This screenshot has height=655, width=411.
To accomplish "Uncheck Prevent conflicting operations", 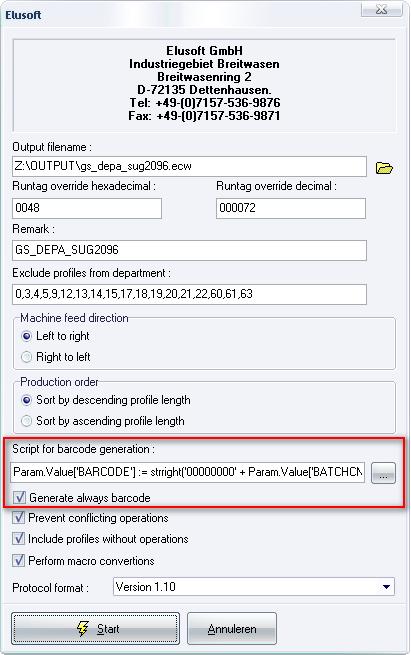I will click(x=18, y=518).
